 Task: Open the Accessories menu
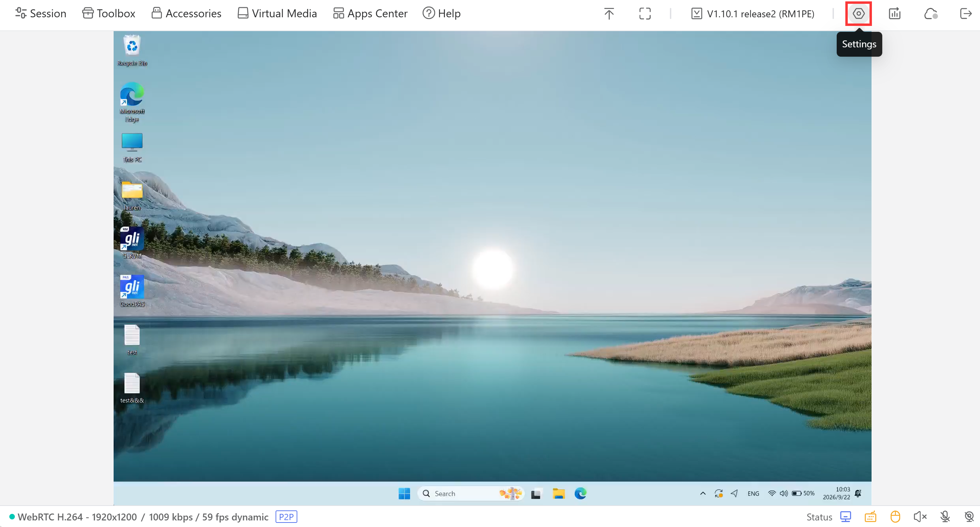tap(186, 13)
